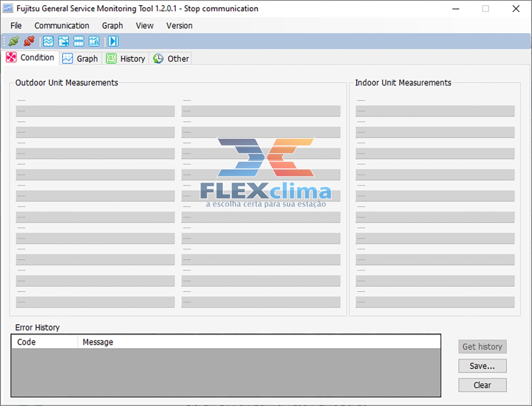The height and width of the screenshot is (406, 532).
Task: Open the Version menu
Action: (179, 26)
